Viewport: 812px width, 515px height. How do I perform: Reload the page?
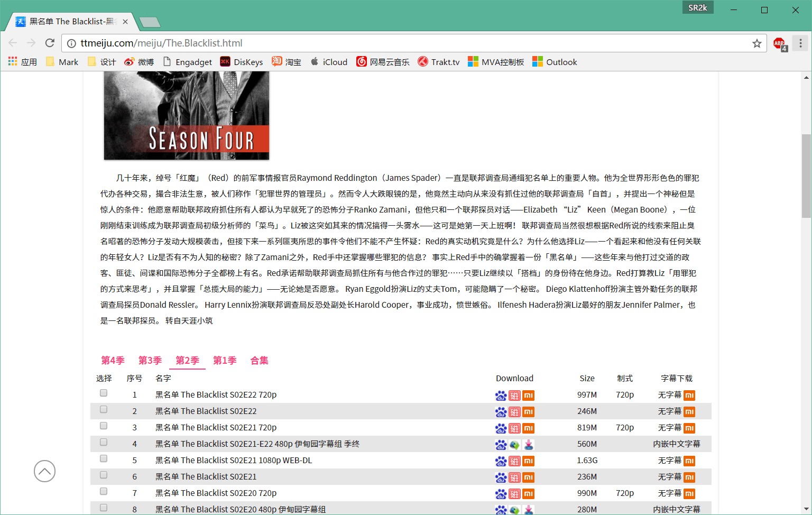click(50, 43)
